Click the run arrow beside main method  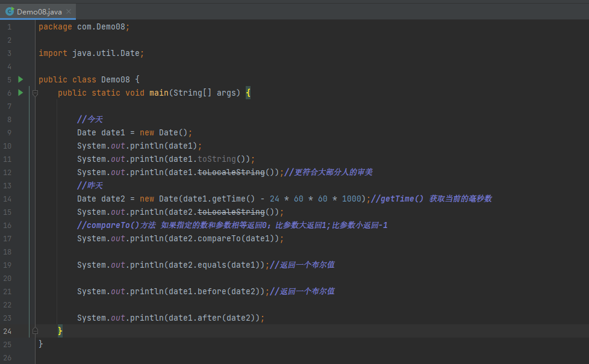(20, 93)
